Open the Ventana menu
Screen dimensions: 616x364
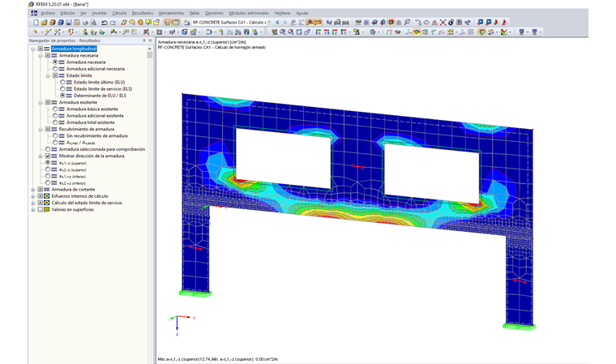pos(282,13)
